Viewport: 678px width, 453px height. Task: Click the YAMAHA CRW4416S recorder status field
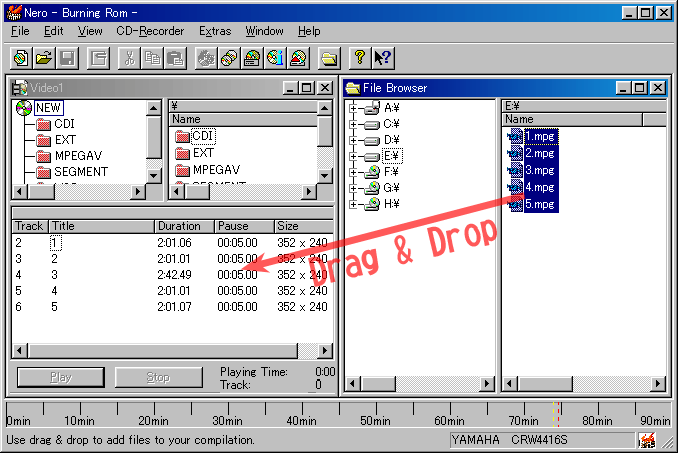[x=542, y=440]
